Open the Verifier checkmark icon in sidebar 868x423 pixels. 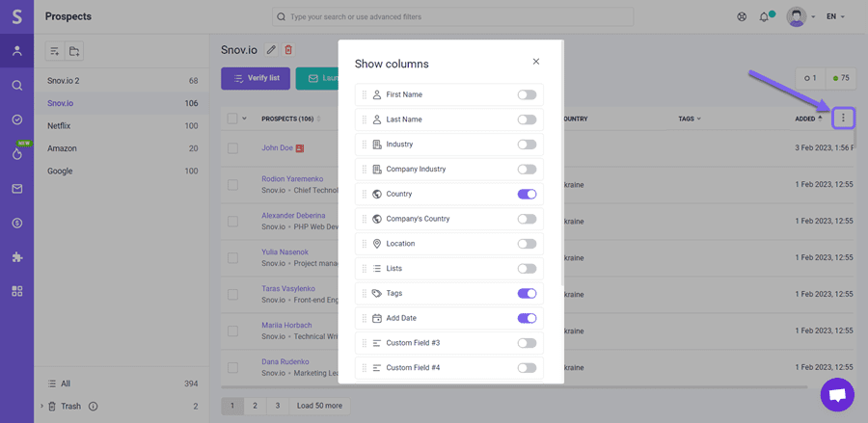click(17, 119)
